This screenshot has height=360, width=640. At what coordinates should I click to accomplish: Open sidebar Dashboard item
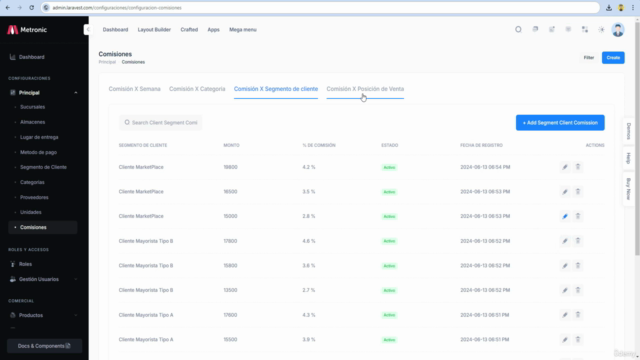31,57
